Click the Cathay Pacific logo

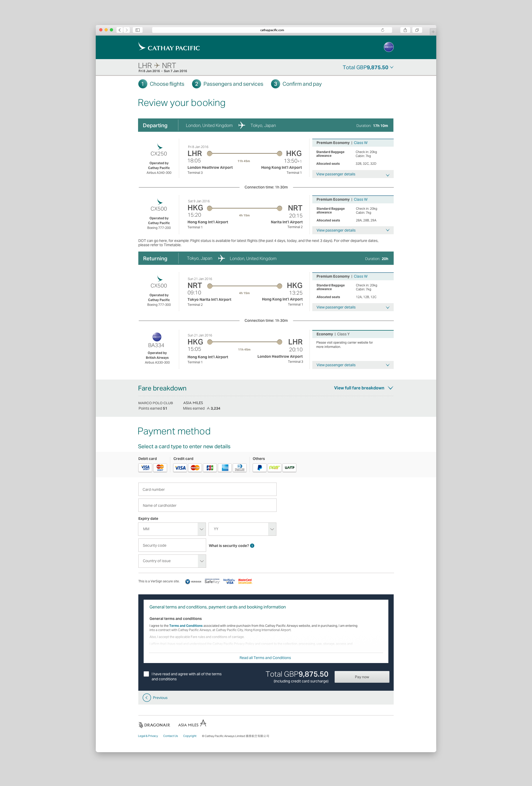coord(169,47)
